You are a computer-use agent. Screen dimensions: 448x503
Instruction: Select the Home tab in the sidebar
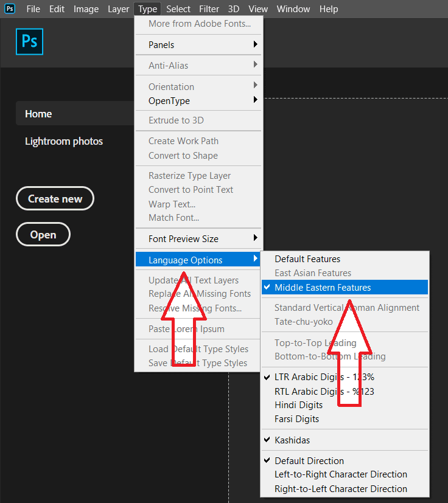click(75, 114)
